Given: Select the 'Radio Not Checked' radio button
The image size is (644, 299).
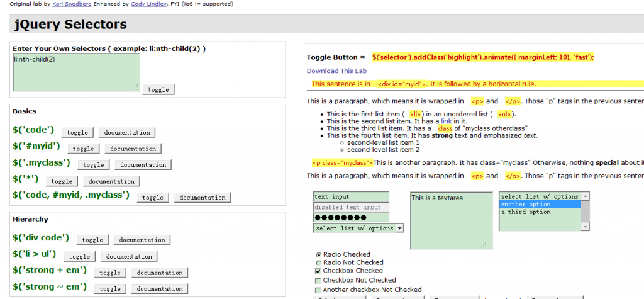Looking at the screenshot, I should pyautogui.click(x=318, y=263).
